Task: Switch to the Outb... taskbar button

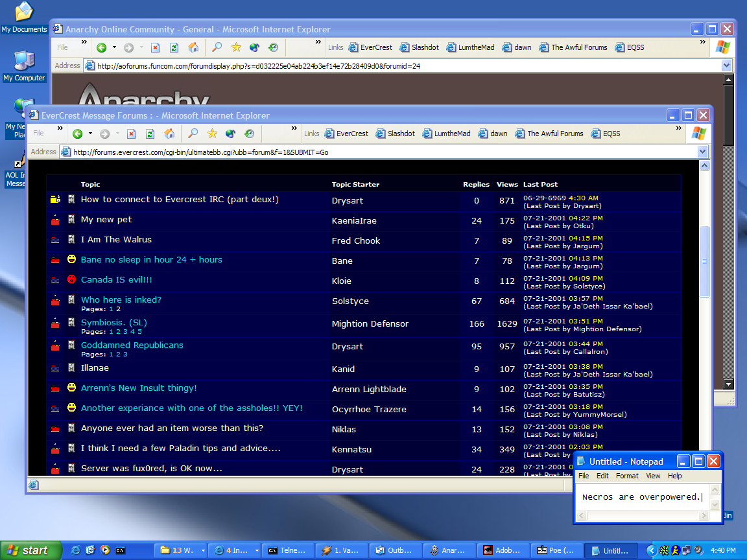Action: tap(395, 550)
